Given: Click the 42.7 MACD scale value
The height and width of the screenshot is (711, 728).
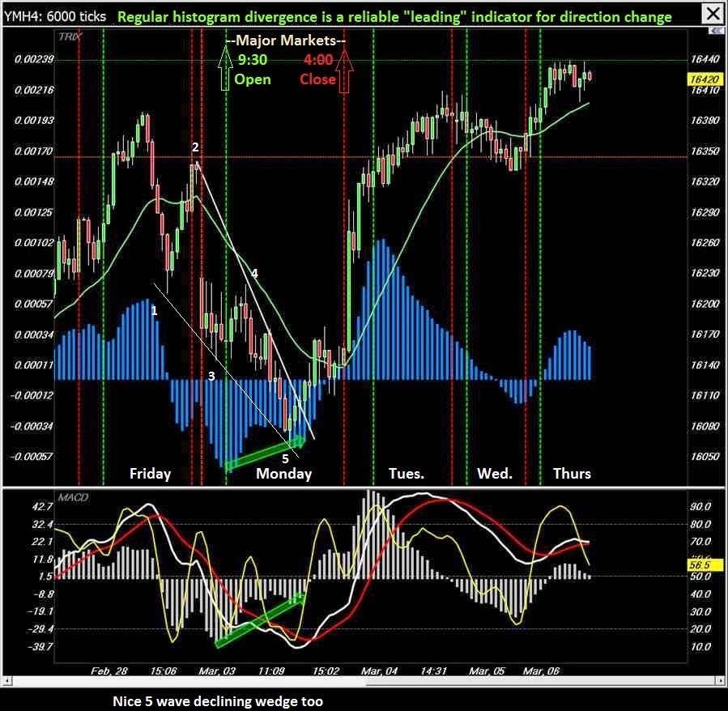Looking at the screenshot, I should (42, 507).
